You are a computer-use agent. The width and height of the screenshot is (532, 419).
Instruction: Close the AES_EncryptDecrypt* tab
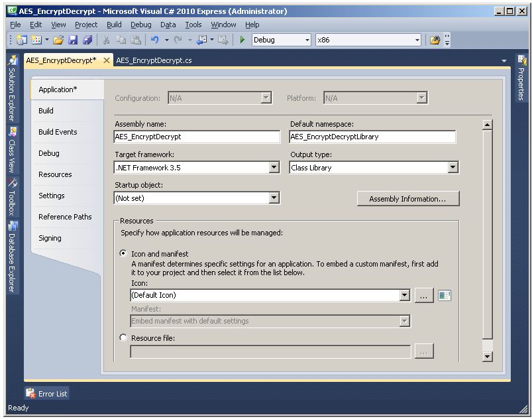107,60
